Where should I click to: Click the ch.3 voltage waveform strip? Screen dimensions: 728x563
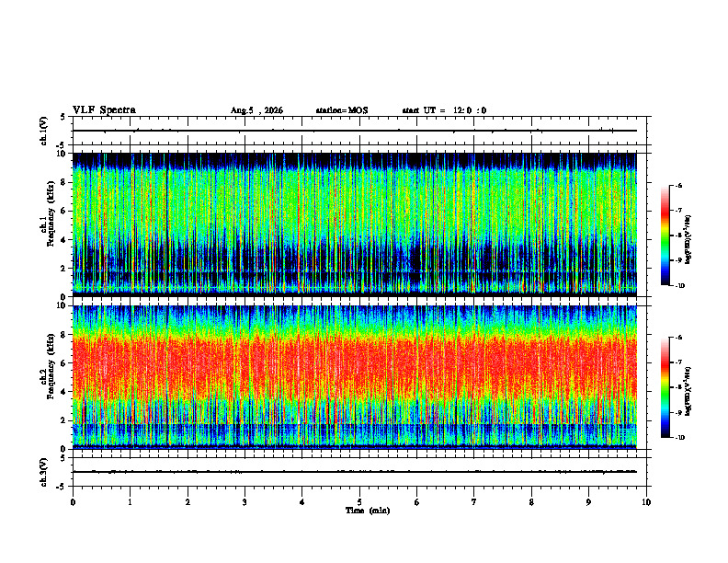pos(355,472)
